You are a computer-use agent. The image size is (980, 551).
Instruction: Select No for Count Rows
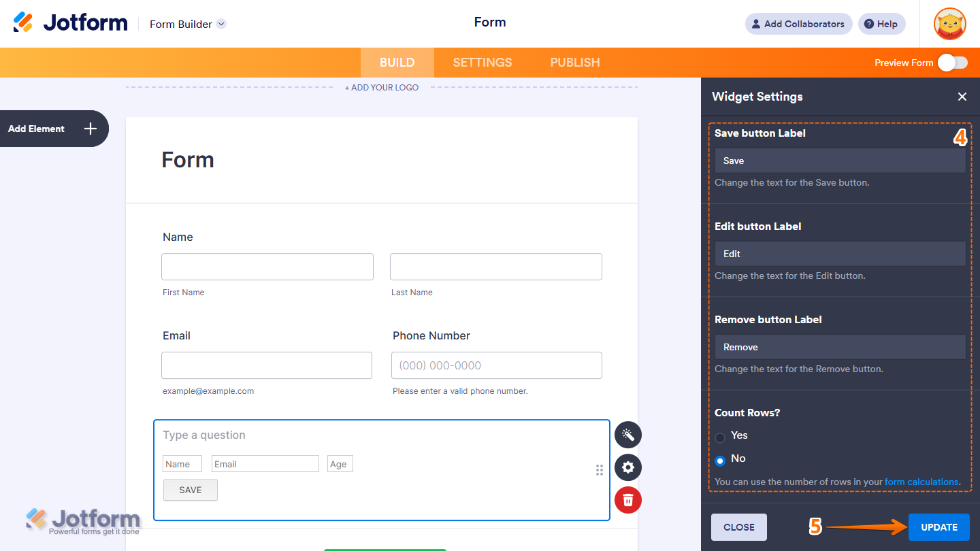tap(720, 461)
